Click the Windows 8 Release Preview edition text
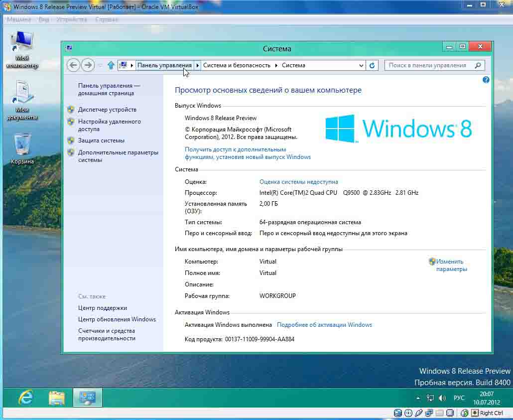Screen dimensions: 513x420 pyautogui.click(x=221, y=118)
